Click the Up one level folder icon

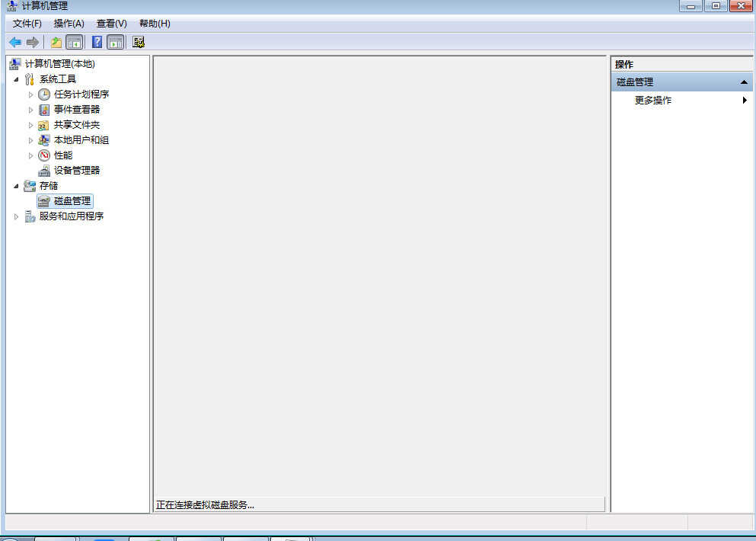click(x=56, y=43)
